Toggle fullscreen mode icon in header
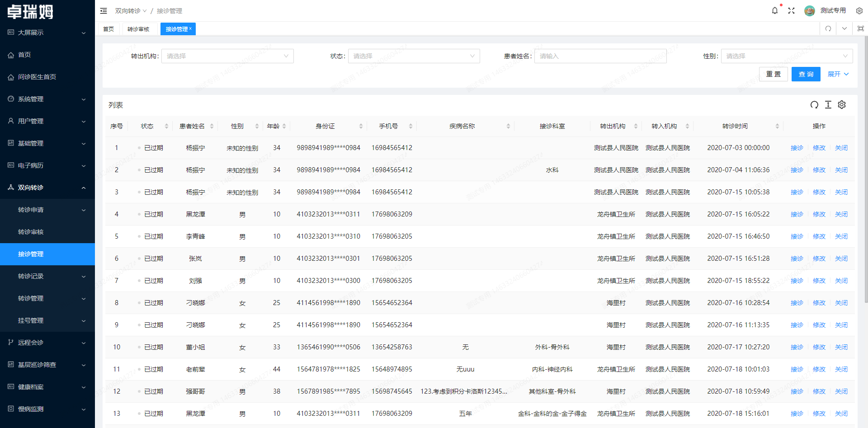Image resolution: width=868 pixels, height=428 pixels. tap(791, 10)
